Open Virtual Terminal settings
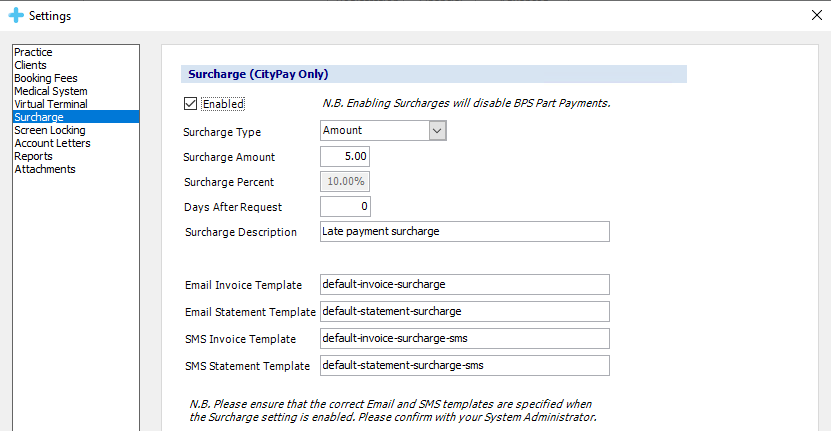Viewport: 831px width, 431px height. pos(50,104)
